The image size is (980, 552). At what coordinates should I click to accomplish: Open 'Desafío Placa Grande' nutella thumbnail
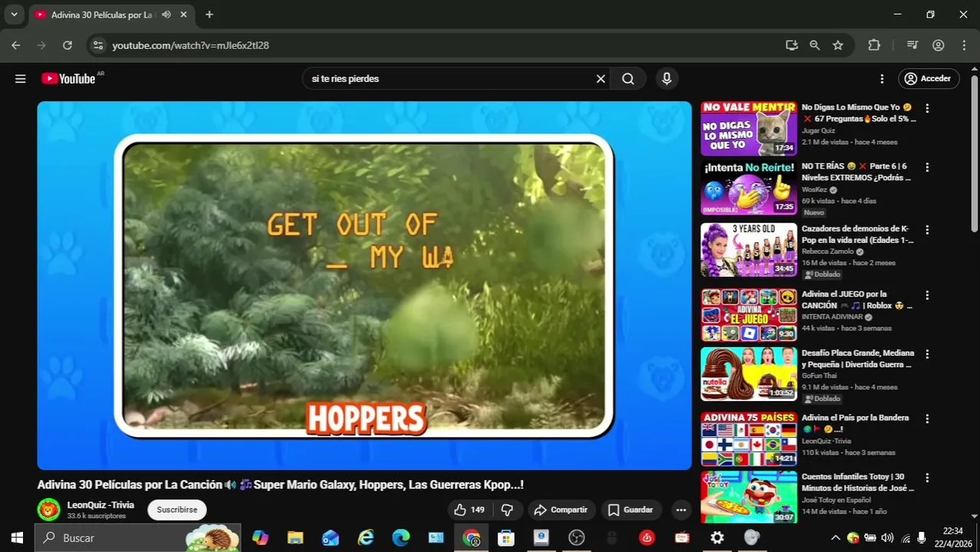coord(748,374)
